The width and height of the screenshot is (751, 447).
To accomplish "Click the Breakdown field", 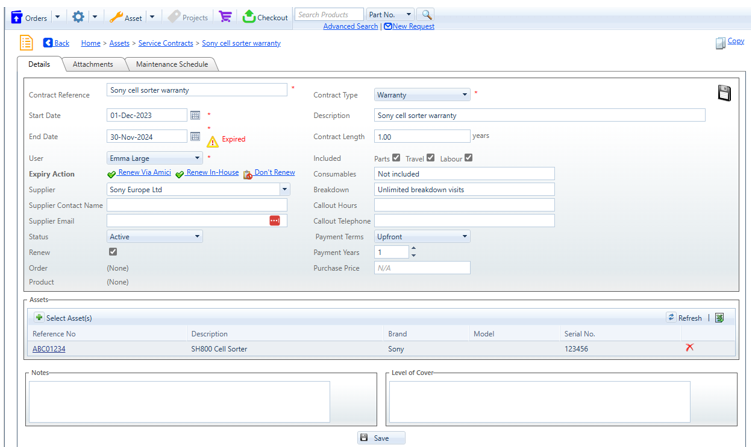I will coord(464,189).
